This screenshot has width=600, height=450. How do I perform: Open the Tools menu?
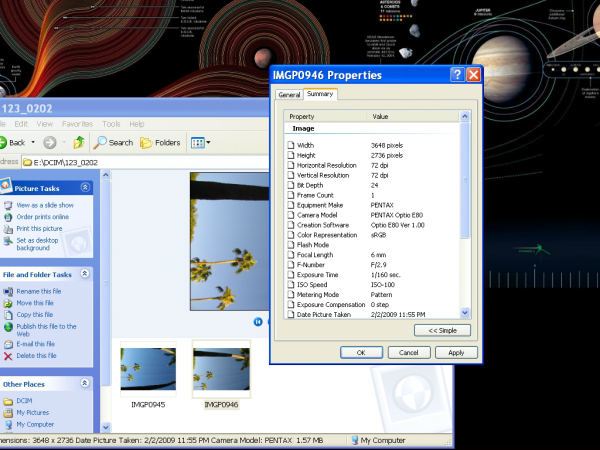tap(110, 124)
